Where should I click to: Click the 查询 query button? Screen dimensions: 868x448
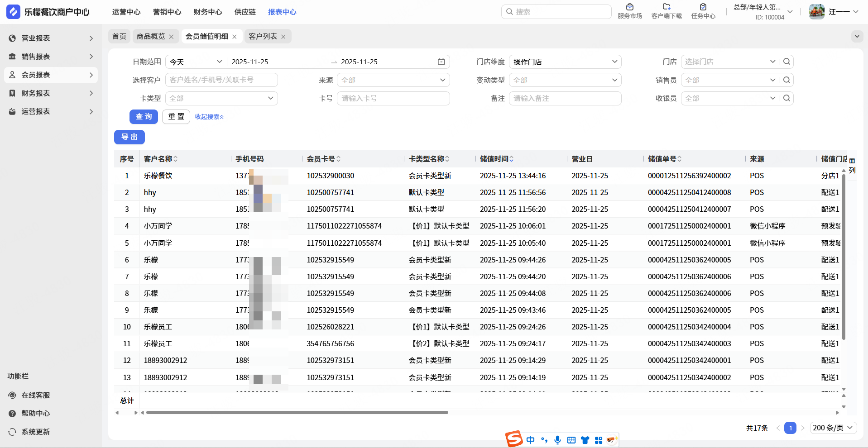(144, 117)
